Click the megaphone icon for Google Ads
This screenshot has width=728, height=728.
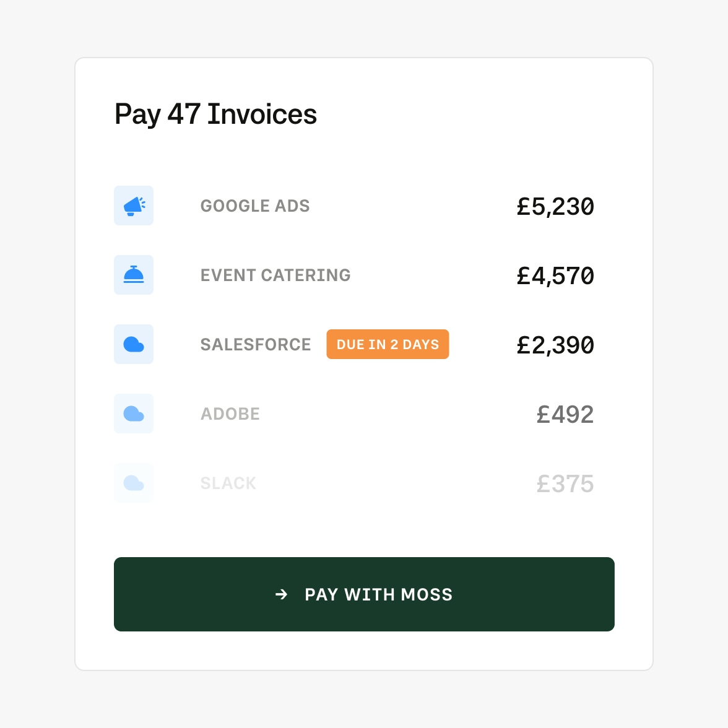coord(134,206)
